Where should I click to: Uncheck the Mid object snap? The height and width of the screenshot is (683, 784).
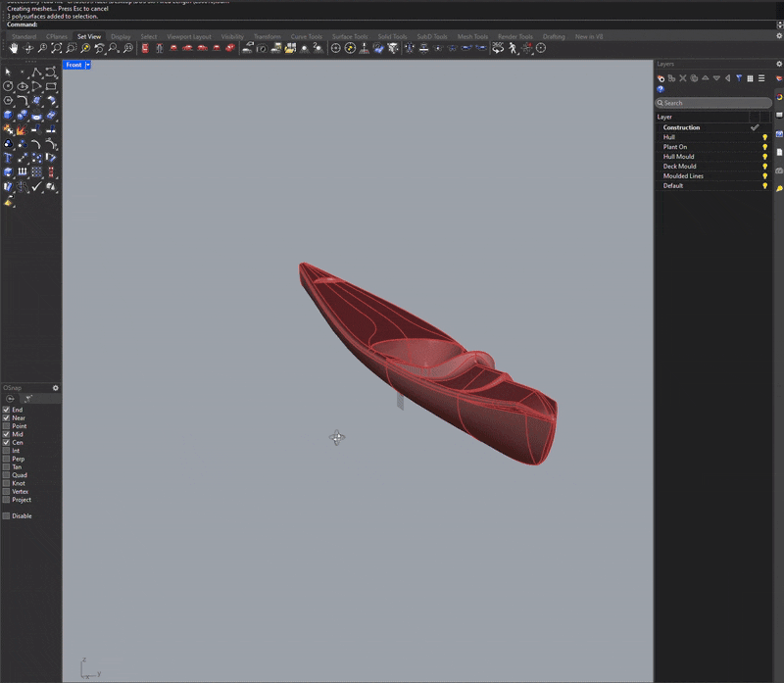(x=7, y=434)
